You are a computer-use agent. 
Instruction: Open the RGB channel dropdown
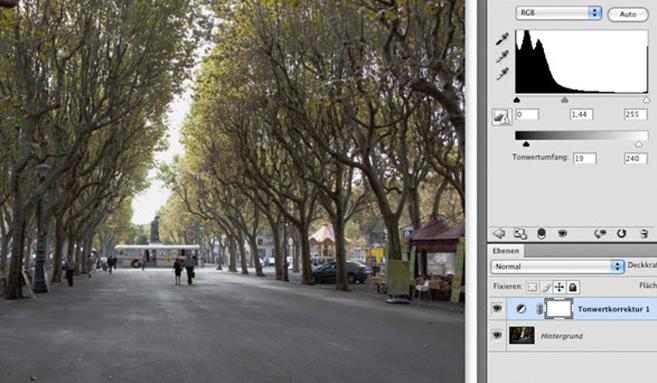(x=559, y=13)
